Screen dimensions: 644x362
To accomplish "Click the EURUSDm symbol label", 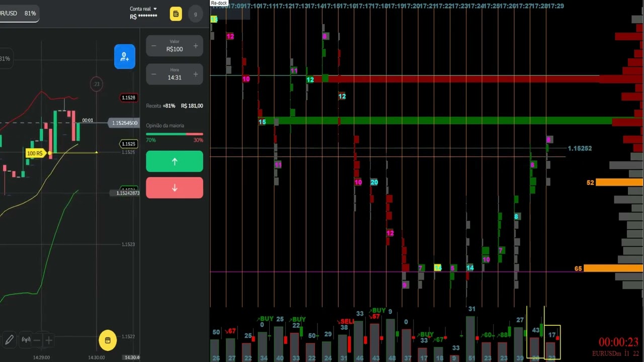I will click(607, 354).
